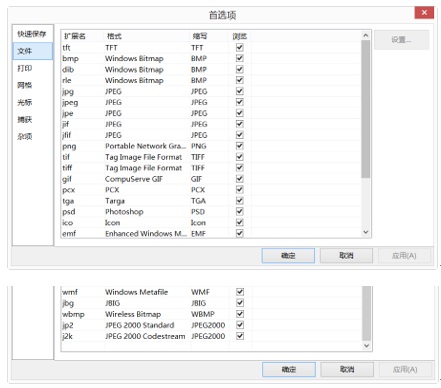The image size is (441, 388).
Task: Select the 'dib' extension cell
Action: click(68, 69)
